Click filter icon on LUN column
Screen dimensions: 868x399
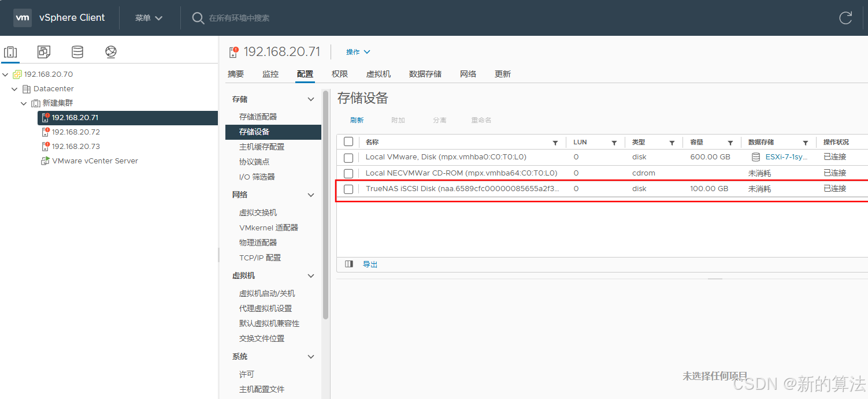[x=614, y=143]
